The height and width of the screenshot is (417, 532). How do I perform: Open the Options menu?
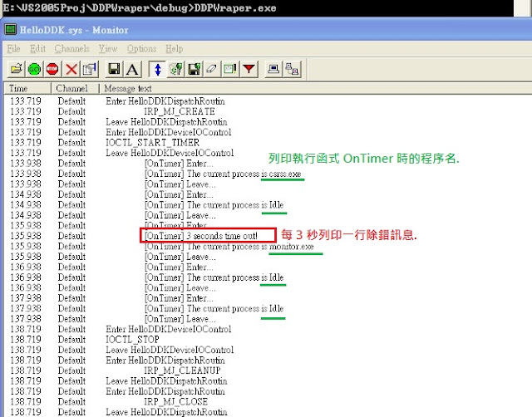tap(141, 49)
